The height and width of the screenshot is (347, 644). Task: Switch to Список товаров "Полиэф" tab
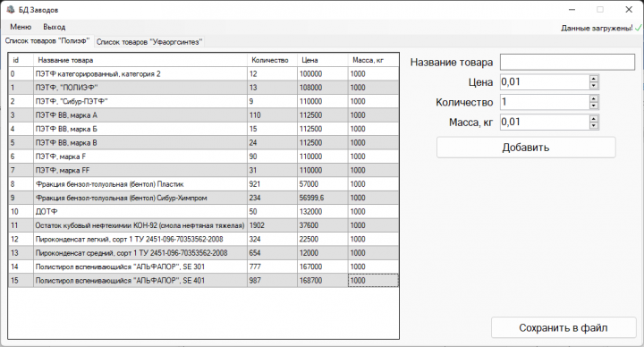[x=47, y=41]
